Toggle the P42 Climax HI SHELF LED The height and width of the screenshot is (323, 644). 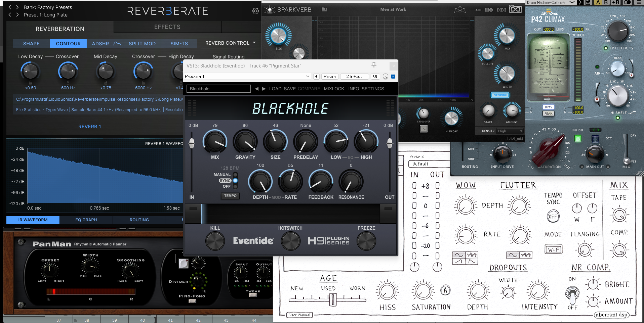tap(617, 118)
